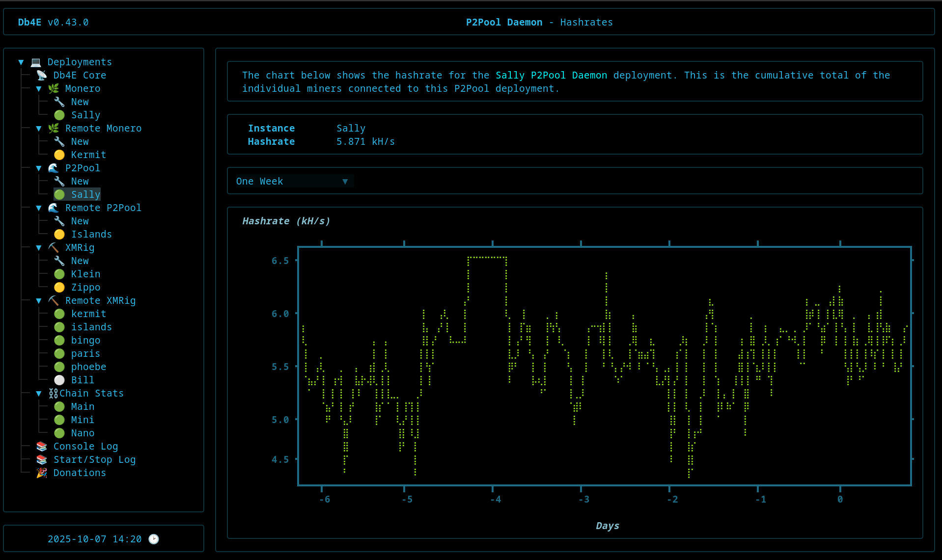
Task: Collapse the XMRig tree branch
Action: tap(39, 248)
